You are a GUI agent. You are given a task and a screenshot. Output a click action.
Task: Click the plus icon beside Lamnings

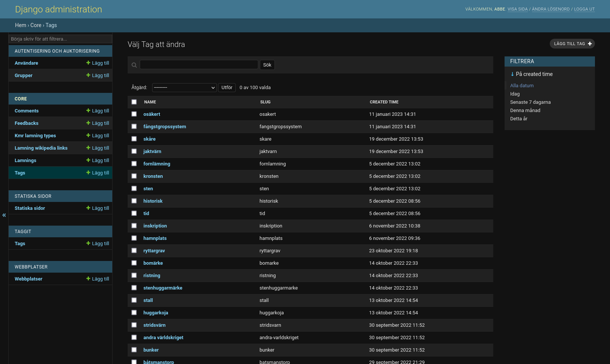pyautogui.click(x=89, y=160)
